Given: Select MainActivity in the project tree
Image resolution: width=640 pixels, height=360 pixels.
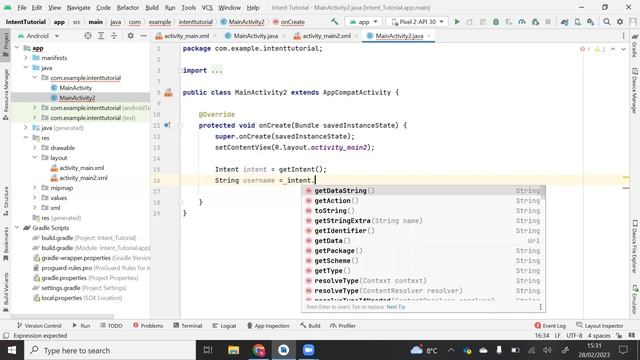Looking at the screenshot, I should click(76, 88).
